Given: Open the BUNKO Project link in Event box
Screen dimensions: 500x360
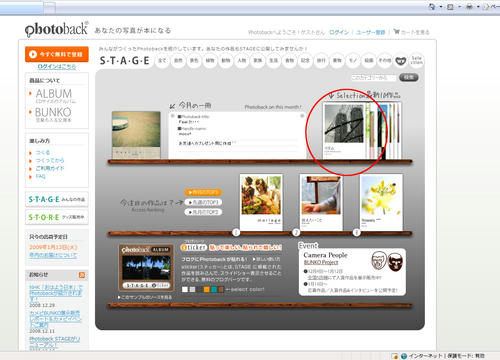Looking at the screenshot, I should coord(321,262).
